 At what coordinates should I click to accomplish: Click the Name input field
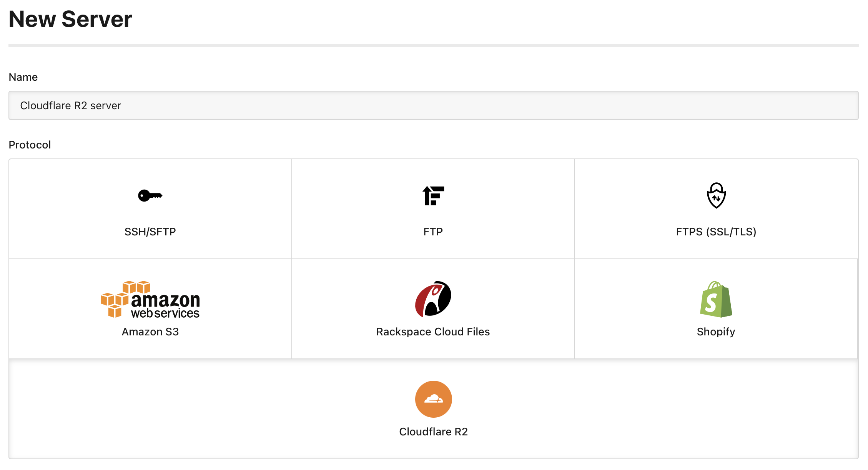click(x=434, y=105)
